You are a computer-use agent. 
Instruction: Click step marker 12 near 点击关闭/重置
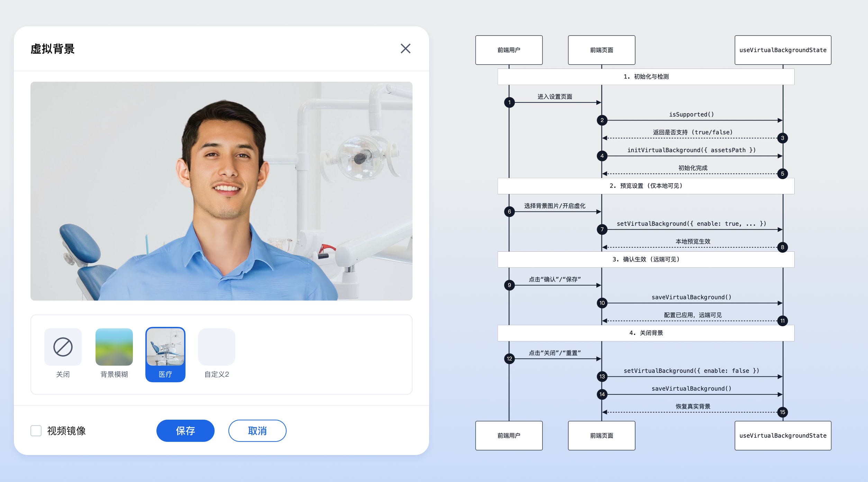[509, 359]
